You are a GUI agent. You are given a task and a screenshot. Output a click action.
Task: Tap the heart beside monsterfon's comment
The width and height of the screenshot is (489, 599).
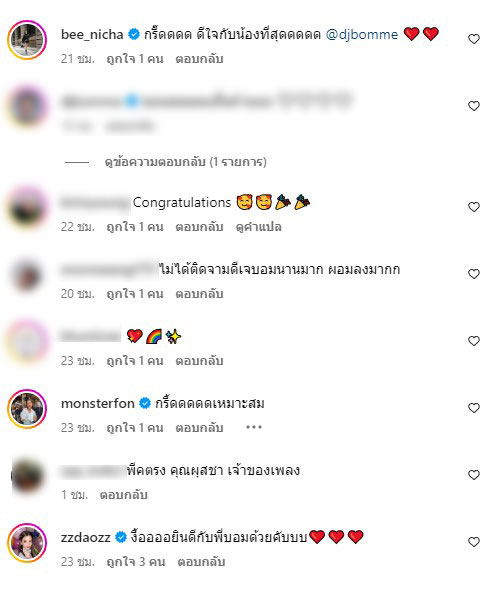click(474, 408)
